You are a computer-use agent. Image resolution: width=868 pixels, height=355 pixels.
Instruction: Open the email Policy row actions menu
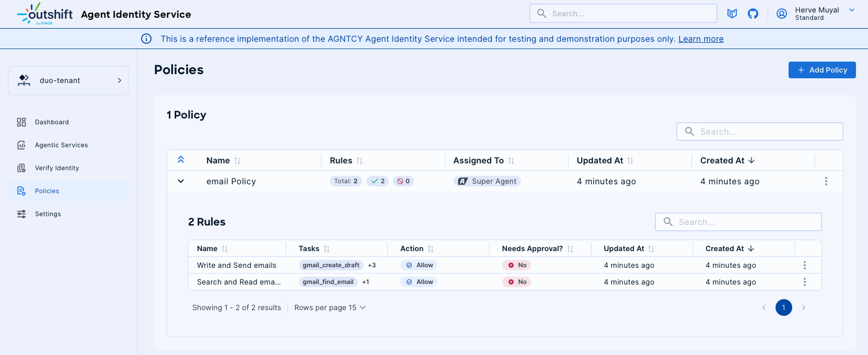coord(826,181)
